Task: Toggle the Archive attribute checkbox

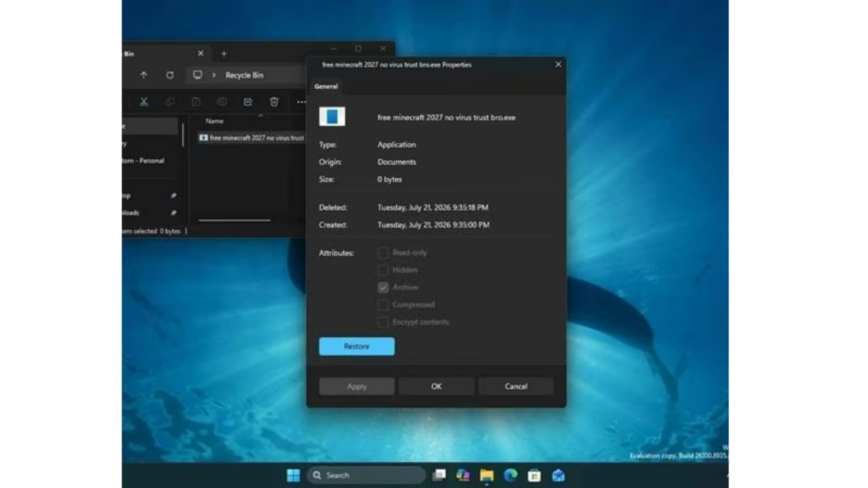Action: pos(383,287)
